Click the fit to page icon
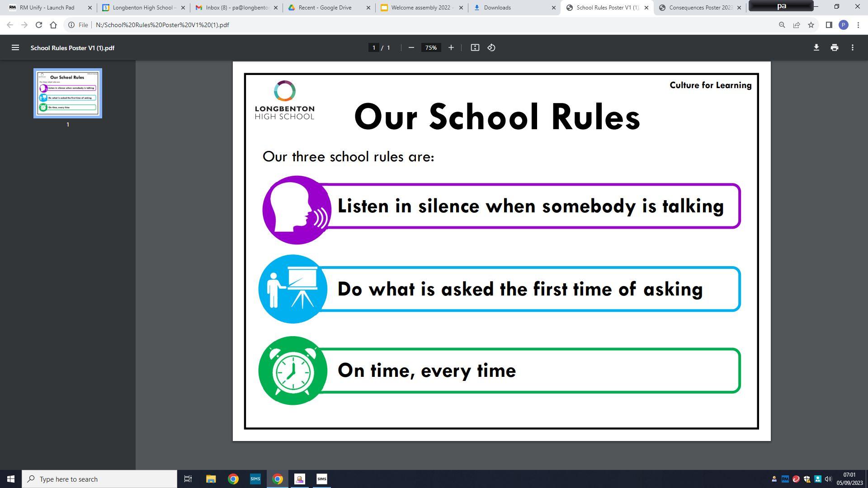 (475, 47)
